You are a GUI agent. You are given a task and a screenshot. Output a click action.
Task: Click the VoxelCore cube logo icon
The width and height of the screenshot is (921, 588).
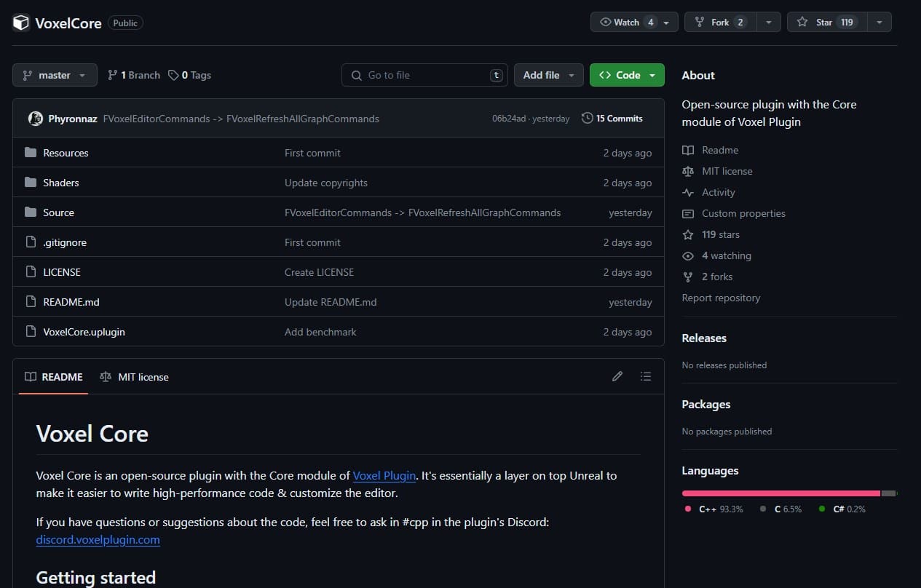[20, 23]
